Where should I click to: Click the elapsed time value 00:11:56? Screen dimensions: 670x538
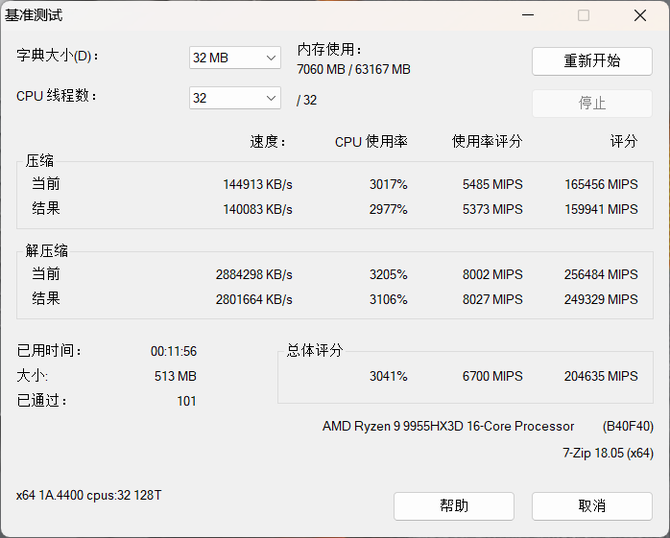(x=174, y=352)
